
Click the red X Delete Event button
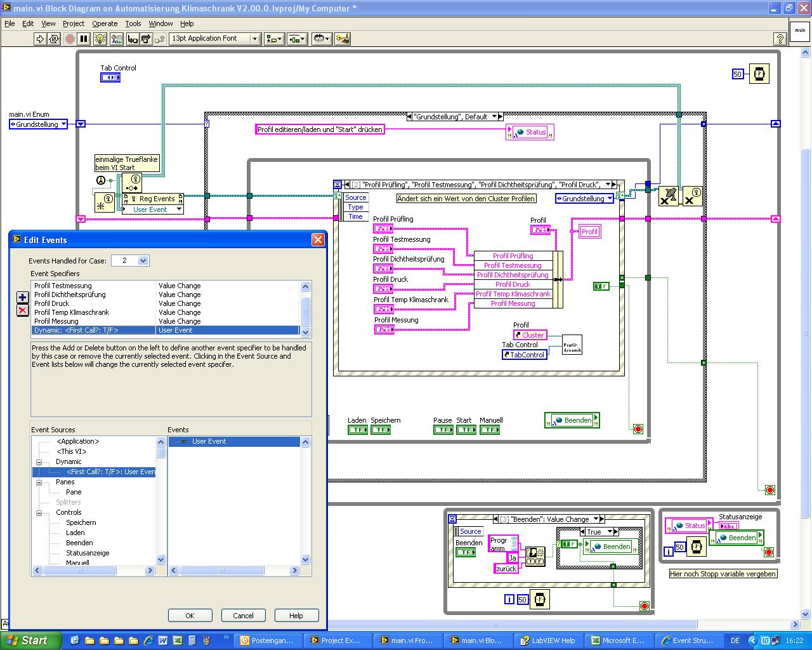coord(22,310)
